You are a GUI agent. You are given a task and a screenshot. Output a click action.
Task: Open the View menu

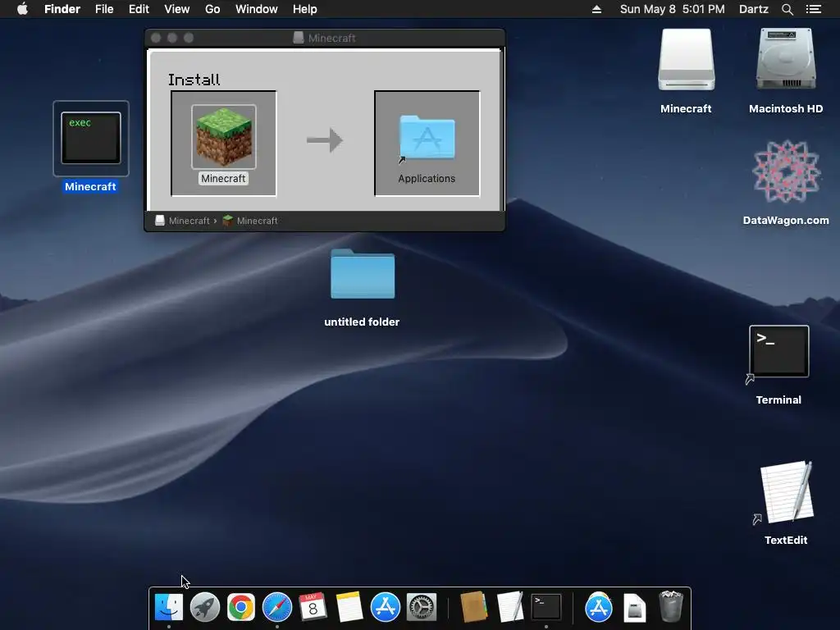177,9
